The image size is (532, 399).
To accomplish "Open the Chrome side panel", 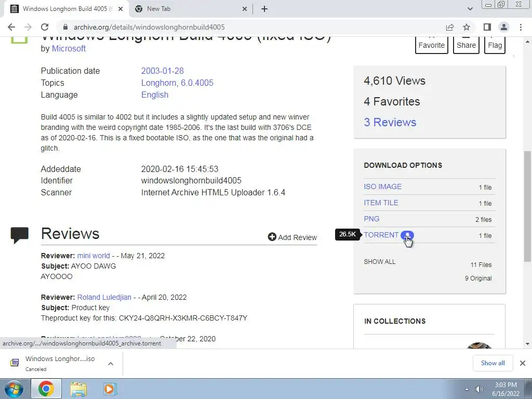I will click(x=487, y=27).
